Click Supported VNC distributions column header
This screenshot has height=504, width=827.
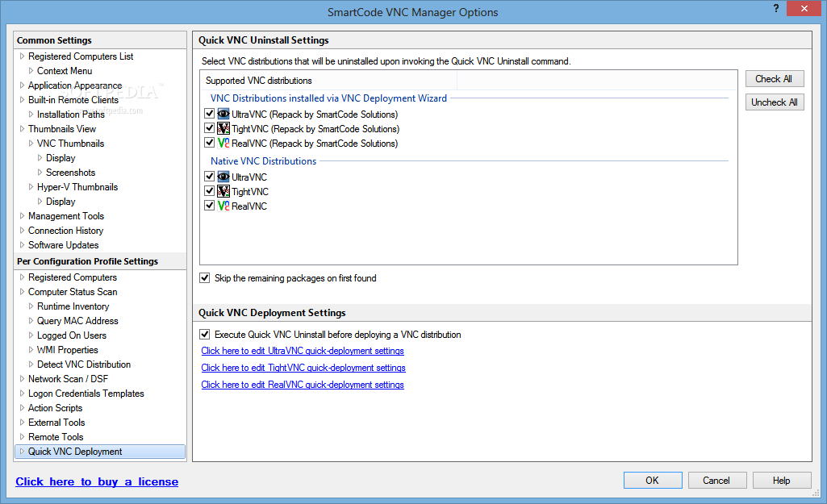click(x=328, y=80)
